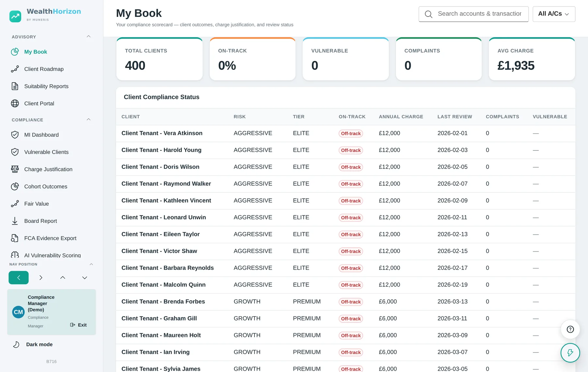Open the help question mark icon
The width and height of the screenshot is (588, 372).
[570, 329]
